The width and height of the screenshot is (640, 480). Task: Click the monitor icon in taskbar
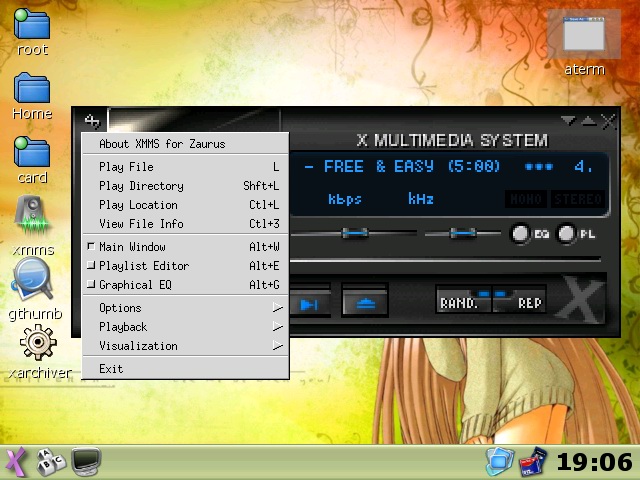[x=87, y=462]
